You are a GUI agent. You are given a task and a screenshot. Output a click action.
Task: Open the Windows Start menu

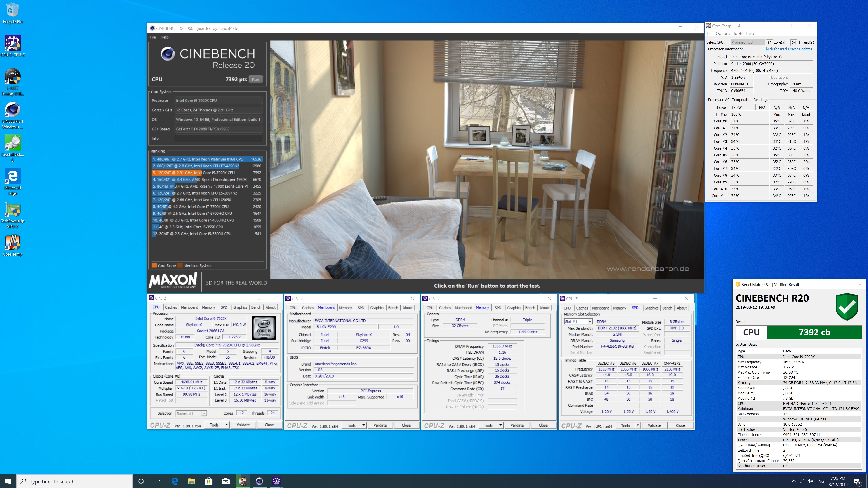click(x=8, y=481)
